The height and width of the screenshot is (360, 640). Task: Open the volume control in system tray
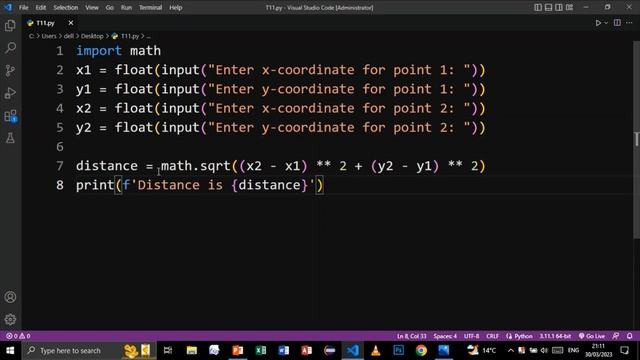(544, 350)
